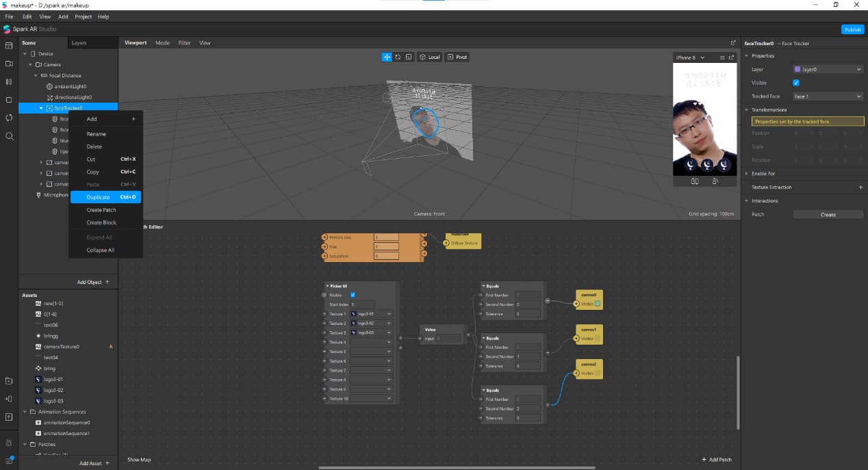The height and width of the screenshot is (470, 868).
Task: Pause the preview using sidebar pause icon
Action: (9, 81)
